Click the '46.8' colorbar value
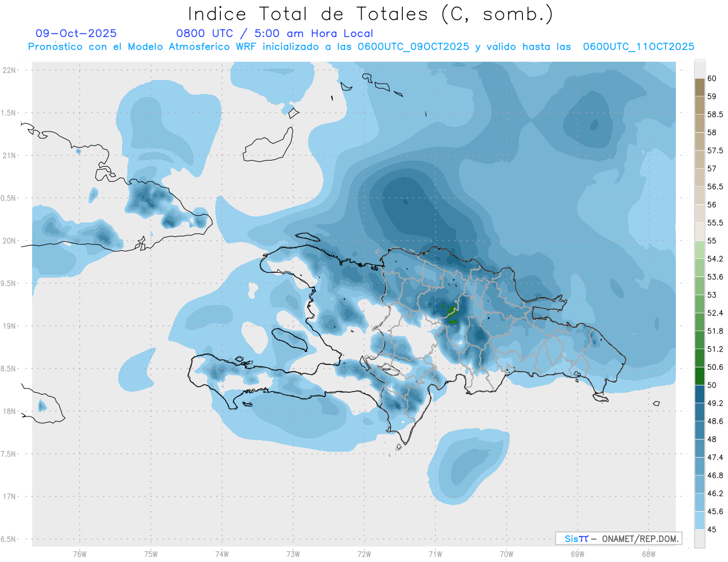The width and height of the screenshot is (728, 562). coord(716,475)
